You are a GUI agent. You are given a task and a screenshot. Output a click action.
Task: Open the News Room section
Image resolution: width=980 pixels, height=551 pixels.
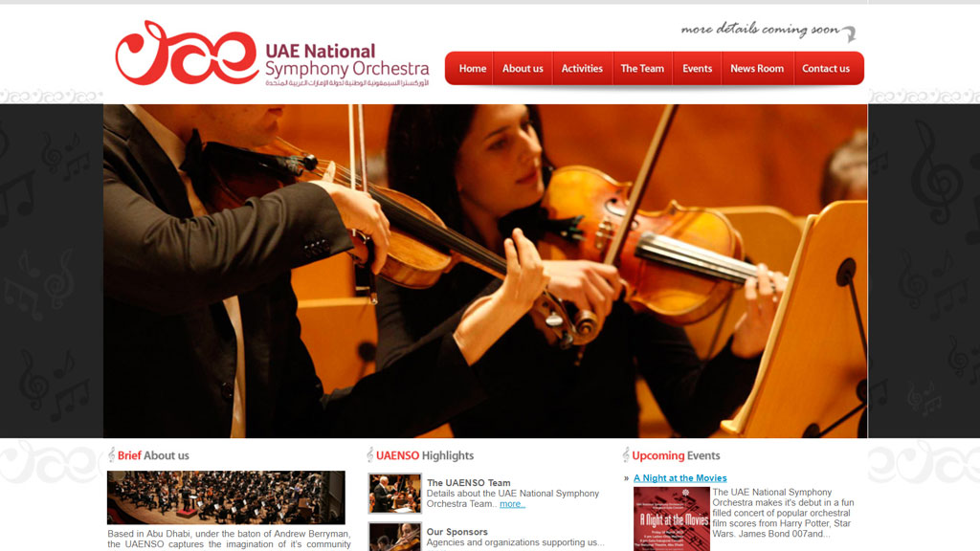757,69
